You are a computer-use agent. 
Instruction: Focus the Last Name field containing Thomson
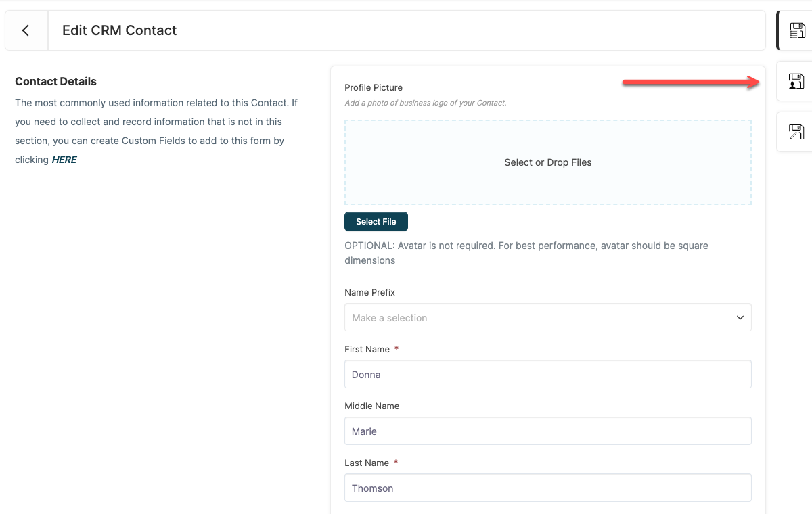548,488
